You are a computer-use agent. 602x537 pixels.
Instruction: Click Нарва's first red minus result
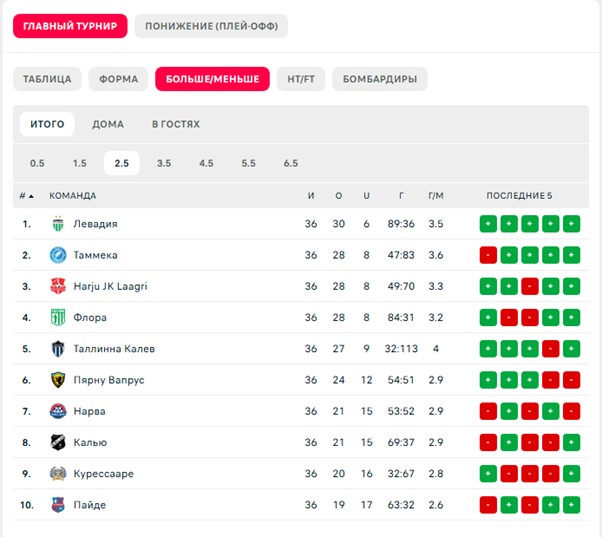488,411
